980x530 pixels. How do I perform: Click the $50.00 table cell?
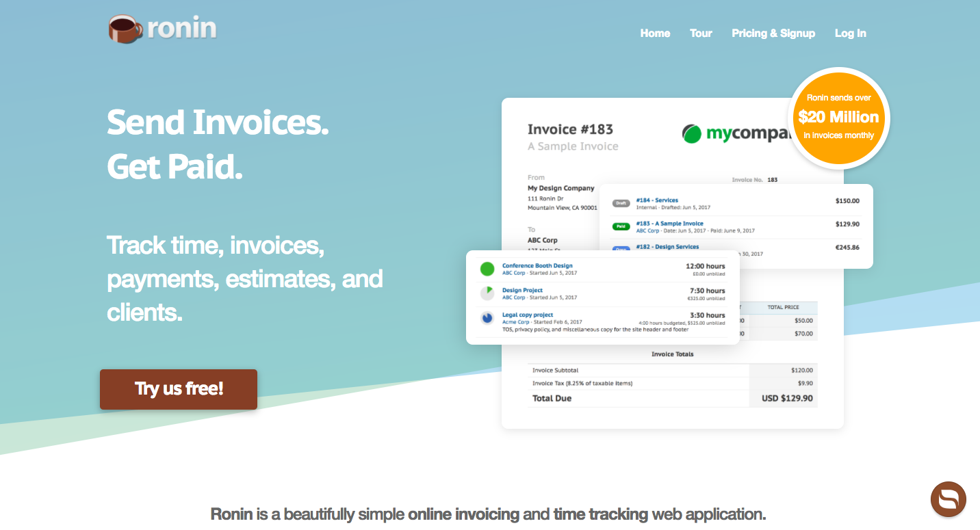tap(803, 320)
